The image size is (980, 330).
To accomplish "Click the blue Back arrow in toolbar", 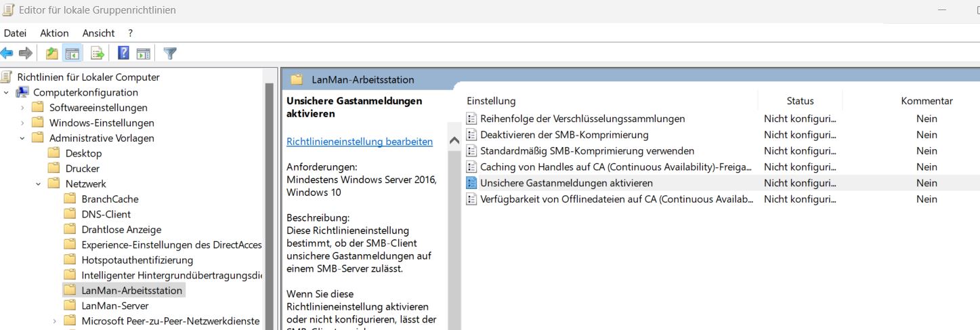I will pos(7,53).
